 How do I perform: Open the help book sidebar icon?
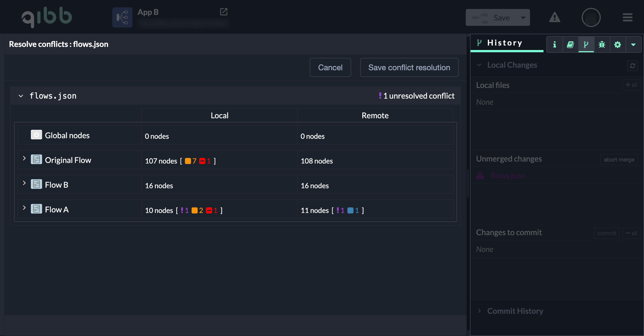coord(570,44)
